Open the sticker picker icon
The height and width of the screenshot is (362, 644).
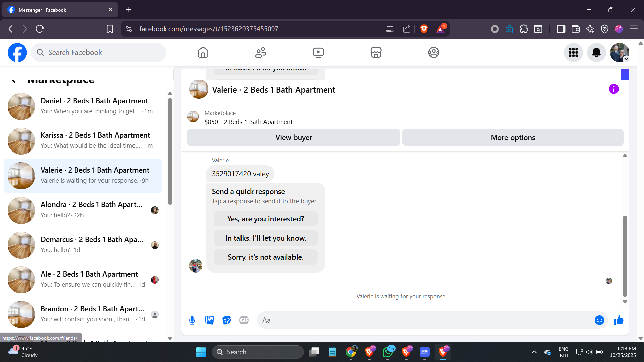click(227, 320)
